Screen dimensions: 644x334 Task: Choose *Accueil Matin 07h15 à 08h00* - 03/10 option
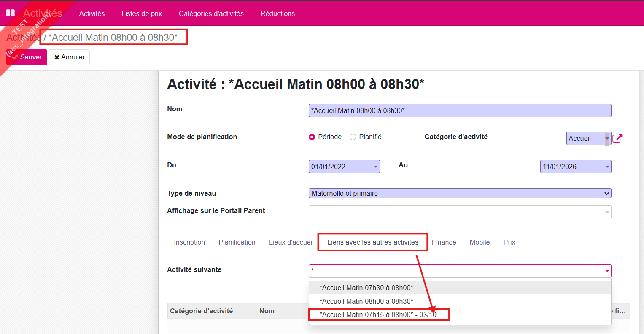[378, 315]
